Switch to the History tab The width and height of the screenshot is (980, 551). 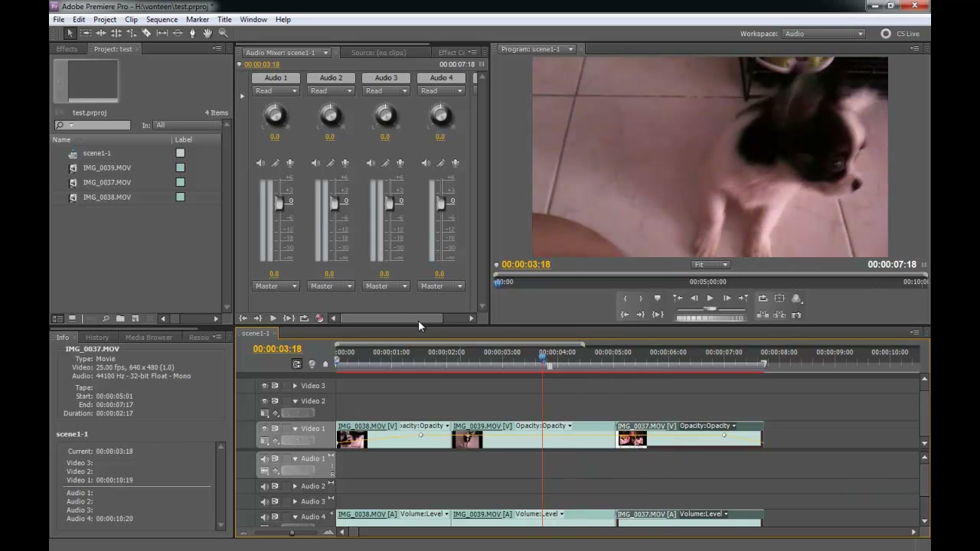[97, 337]
